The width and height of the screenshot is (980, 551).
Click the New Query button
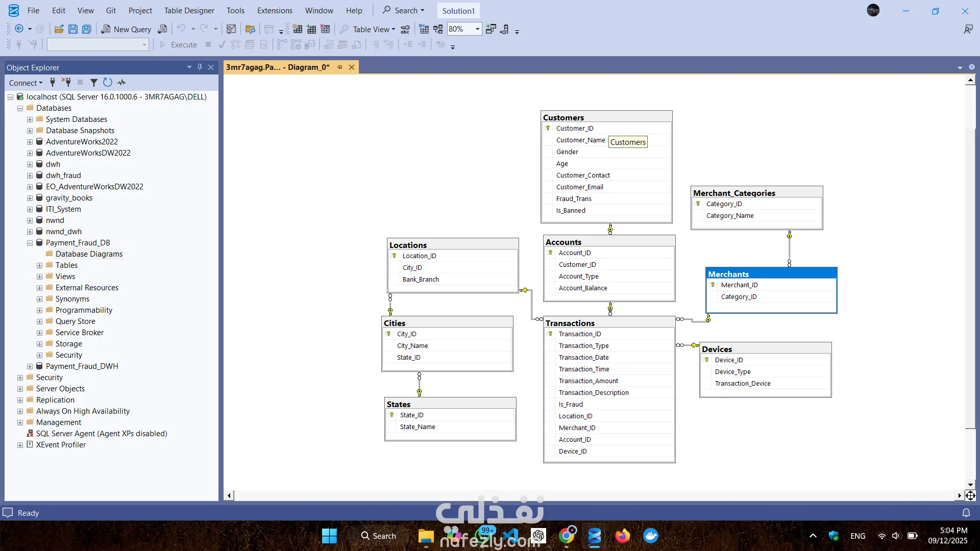click(x=126, y=29)
